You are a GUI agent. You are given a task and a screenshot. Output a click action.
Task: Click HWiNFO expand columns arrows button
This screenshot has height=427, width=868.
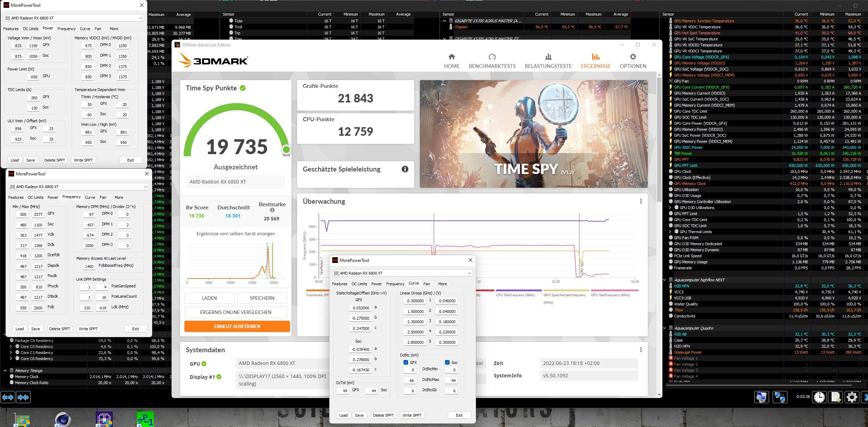pos(8,397)
